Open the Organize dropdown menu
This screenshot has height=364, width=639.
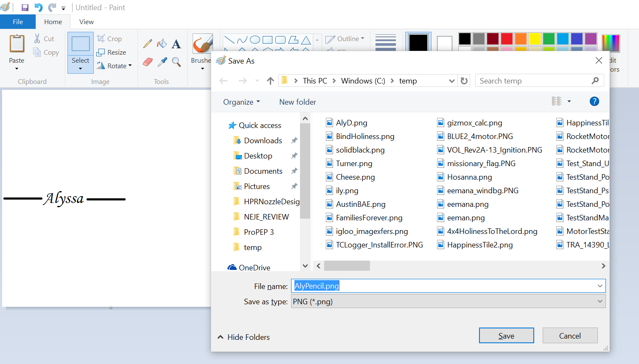click(241, 102)
